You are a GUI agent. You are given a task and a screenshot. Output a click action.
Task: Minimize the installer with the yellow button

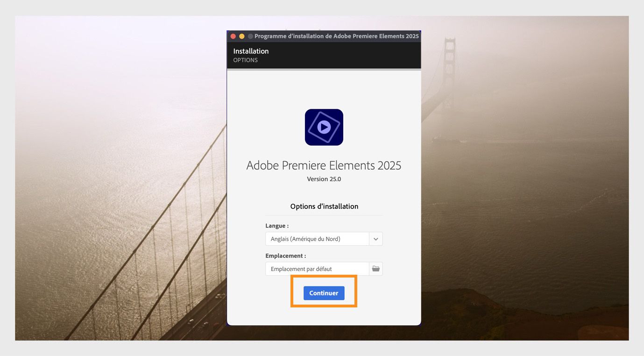click(x=242, y=36)
